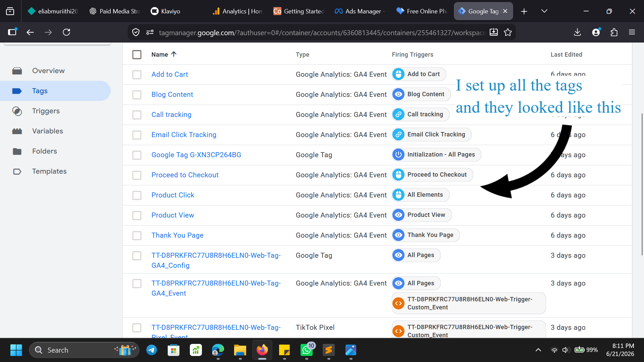Image resolution: width=644 pixels, height=362 pixels.
Task: Switch to the Free Online Photo tab
Action: coord(421,11)
